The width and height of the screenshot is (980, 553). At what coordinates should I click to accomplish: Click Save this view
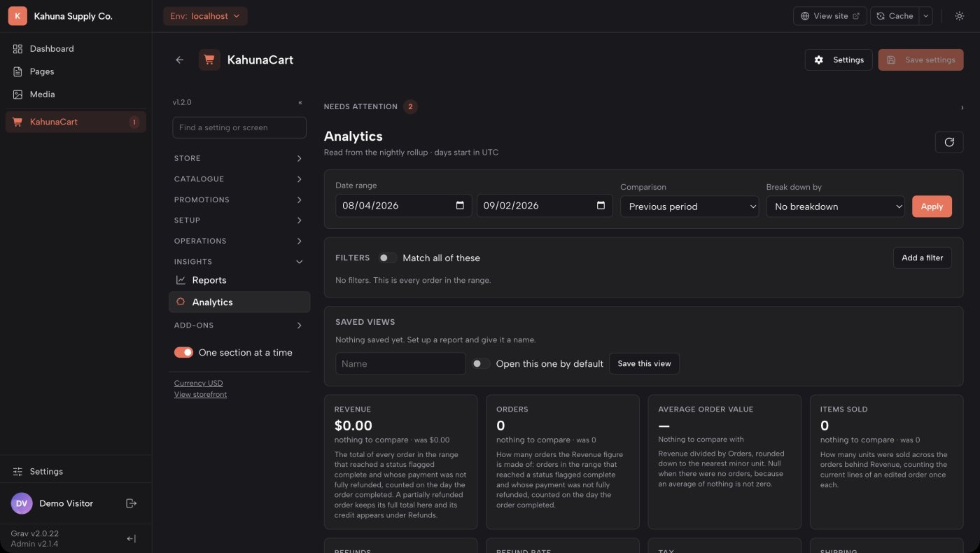coord(644,363)
